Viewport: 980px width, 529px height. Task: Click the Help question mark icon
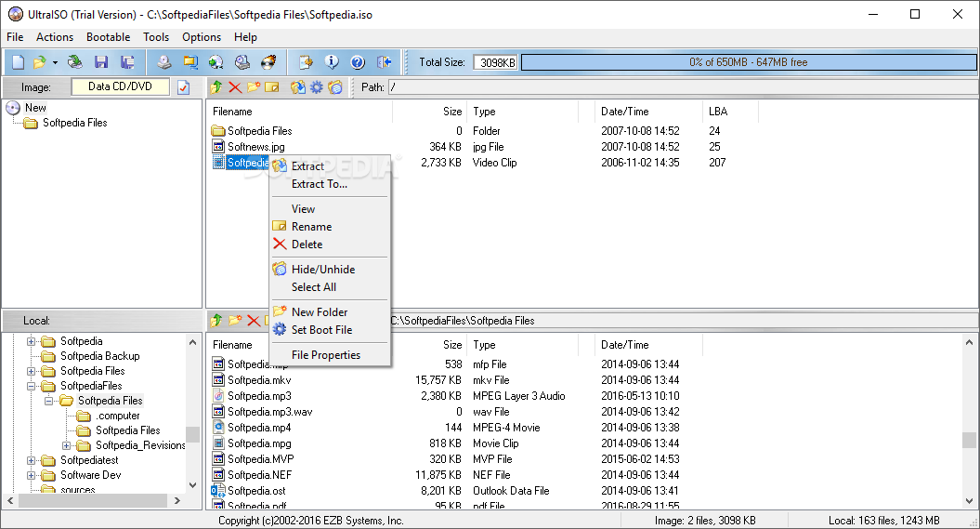pyautogui.click(x=358, y=62)
